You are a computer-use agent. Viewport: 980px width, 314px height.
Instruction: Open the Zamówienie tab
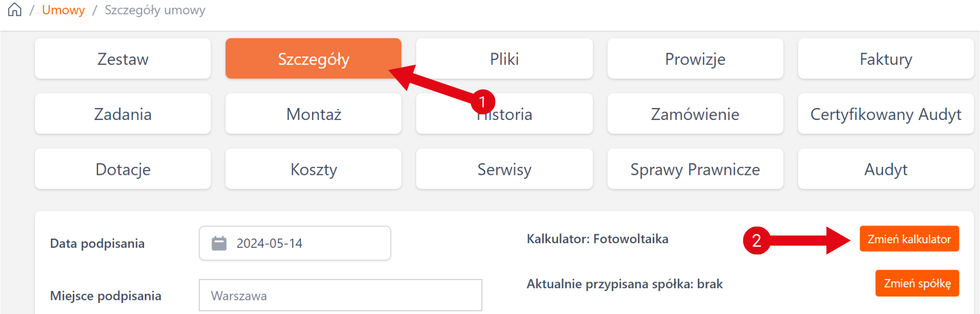(x=695, y=114)
